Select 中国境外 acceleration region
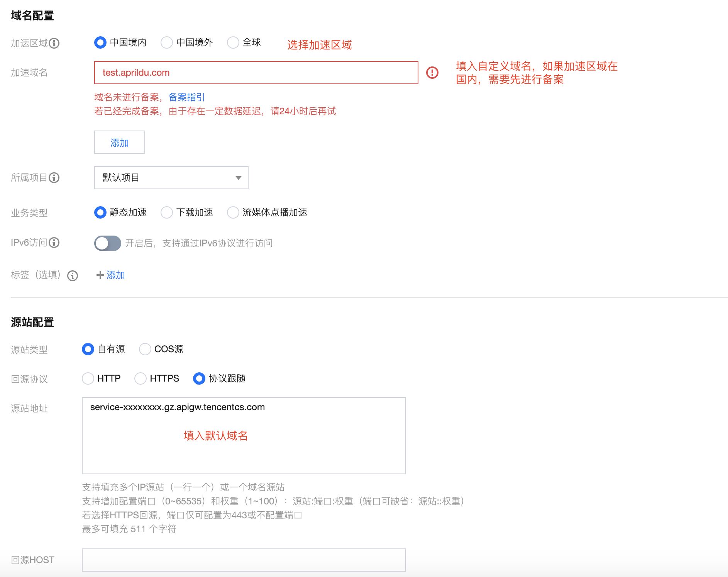The image size is (728, 577). 167,42
